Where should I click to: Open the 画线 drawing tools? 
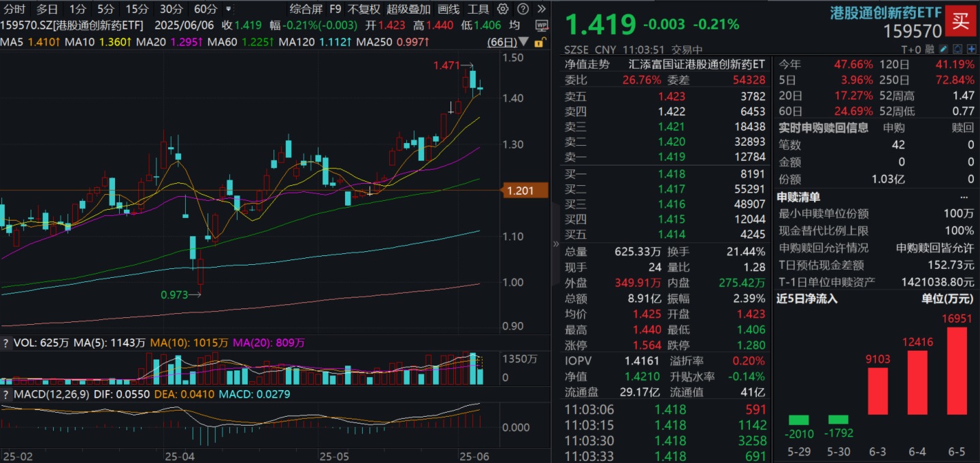point(448,9)
